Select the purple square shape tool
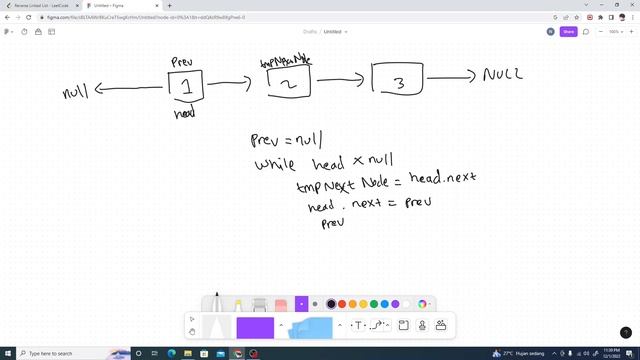This screenshot has width=640, height=360. [x=255, y=328]
